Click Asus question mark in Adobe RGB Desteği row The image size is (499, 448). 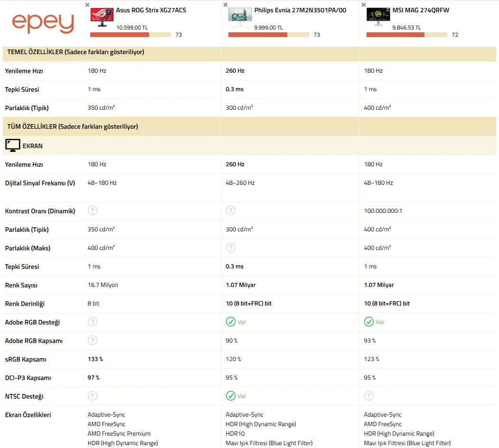coord(93,322)
